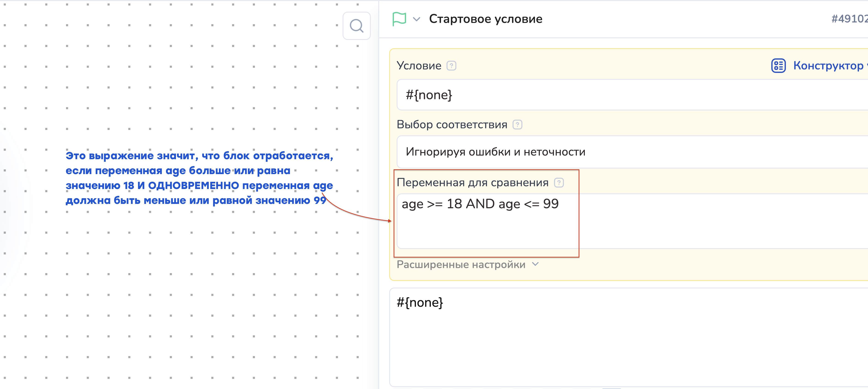Click the green flag block-type icon
Viewport: 868px width, 389px height.
[x=399, y=19]
